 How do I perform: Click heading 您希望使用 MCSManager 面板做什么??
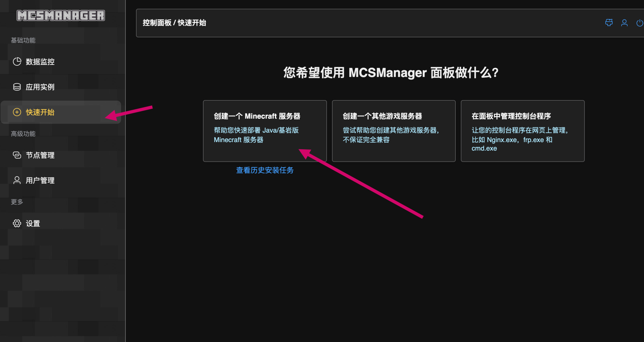391,73
